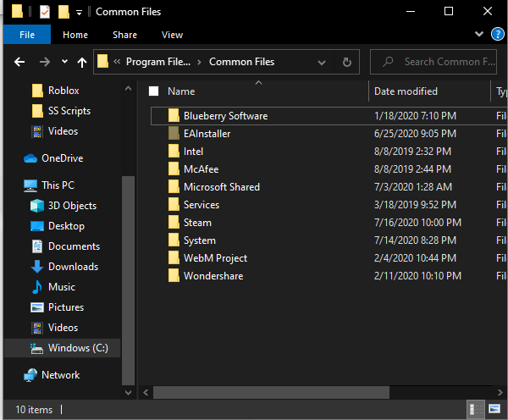
Task: Select the Steam folder
Action: 197,223
